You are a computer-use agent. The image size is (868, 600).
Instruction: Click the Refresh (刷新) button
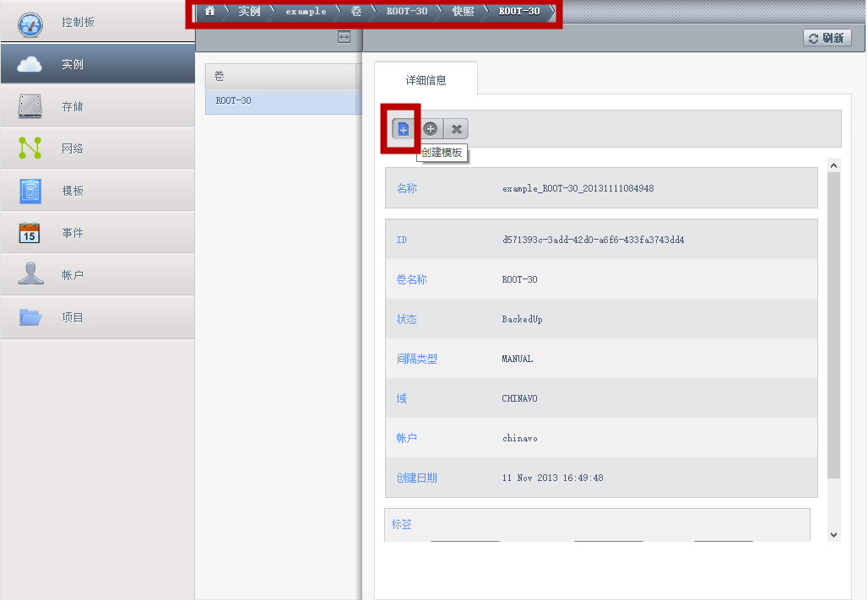827,38
